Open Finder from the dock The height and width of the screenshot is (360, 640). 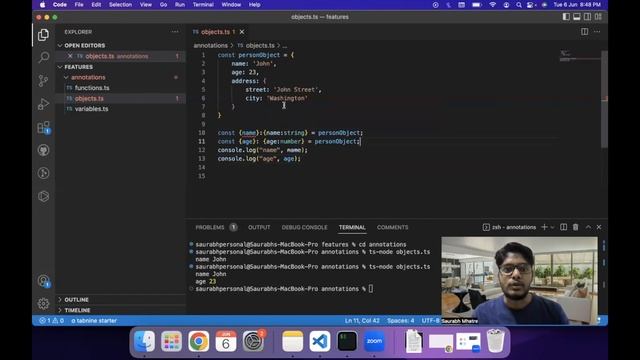[x=144, y=341]
